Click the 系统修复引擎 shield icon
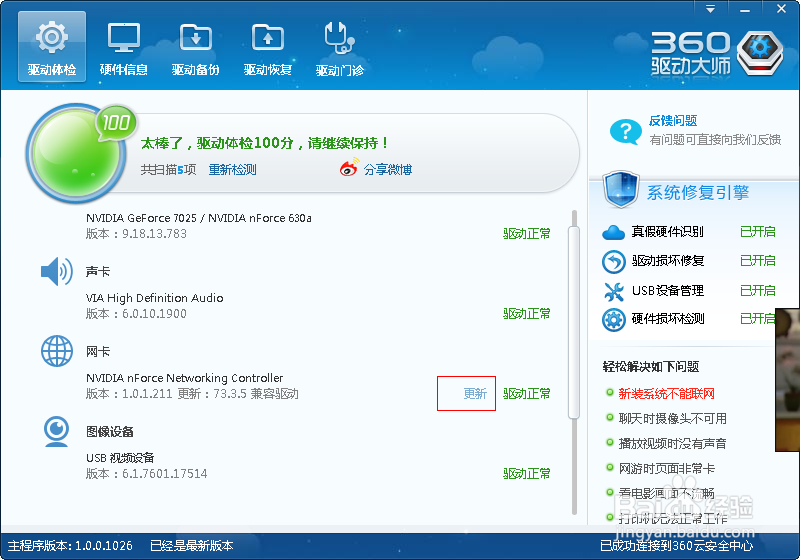 point(621,189)
